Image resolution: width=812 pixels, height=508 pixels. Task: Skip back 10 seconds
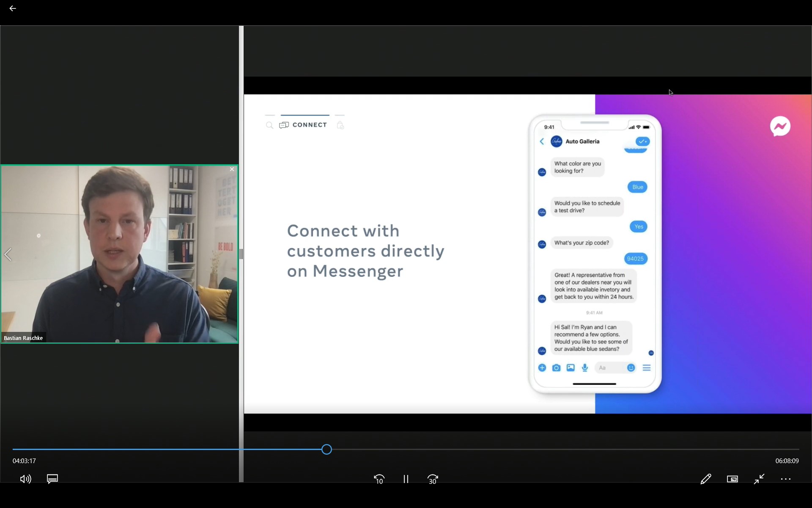pos(379,479)
